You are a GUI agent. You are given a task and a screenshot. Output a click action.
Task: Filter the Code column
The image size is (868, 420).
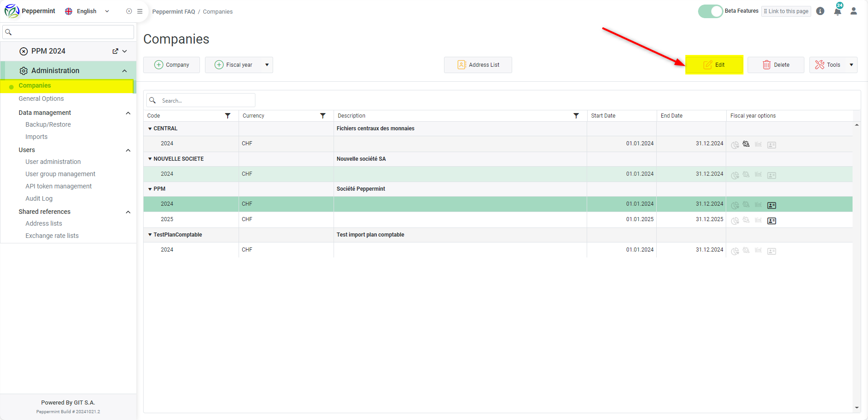coord(228,116)
